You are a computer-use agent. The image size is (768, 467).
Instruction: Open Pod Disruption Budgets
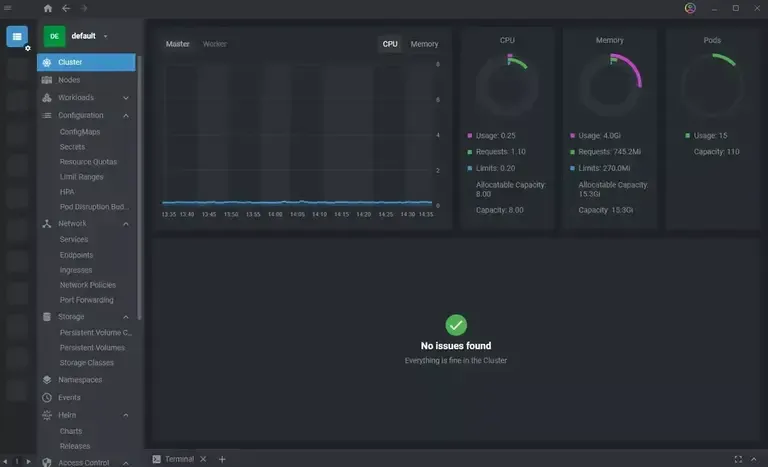click(95, 207)
